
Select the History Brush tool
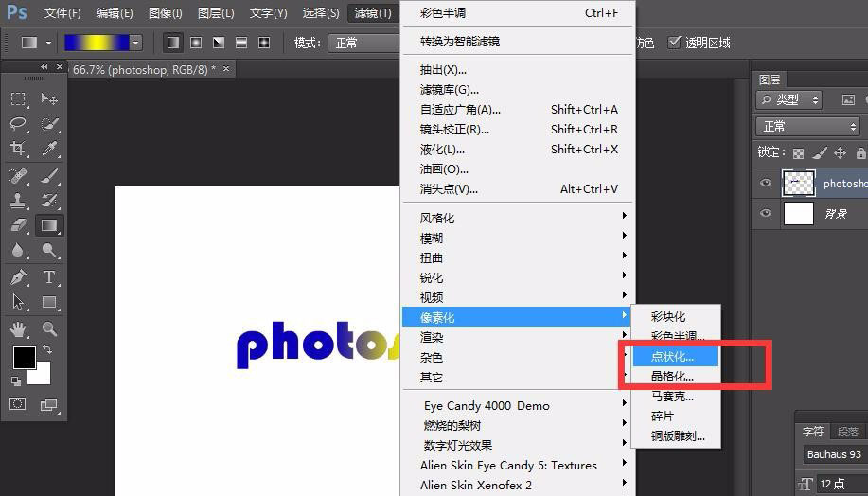click(49, 201)
